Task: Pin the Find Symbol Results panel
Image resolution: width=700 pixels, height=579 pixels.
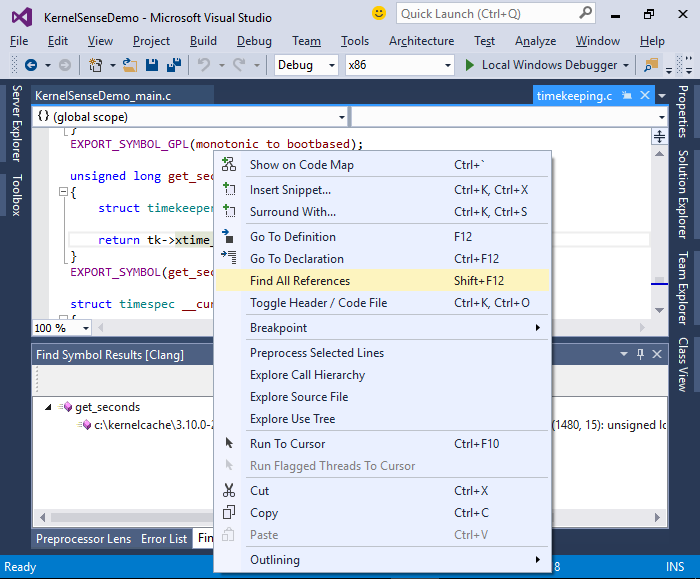Action: point(640,354)
